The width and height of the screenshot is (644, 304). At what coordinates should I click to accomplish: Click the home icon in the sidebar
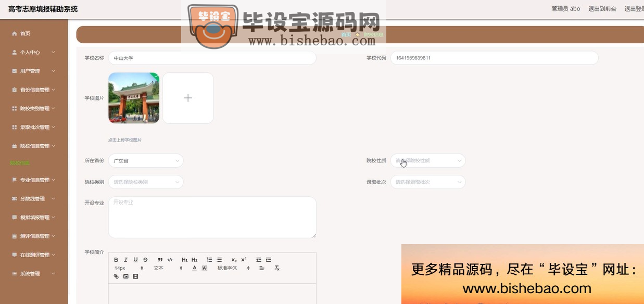(15, 33)
